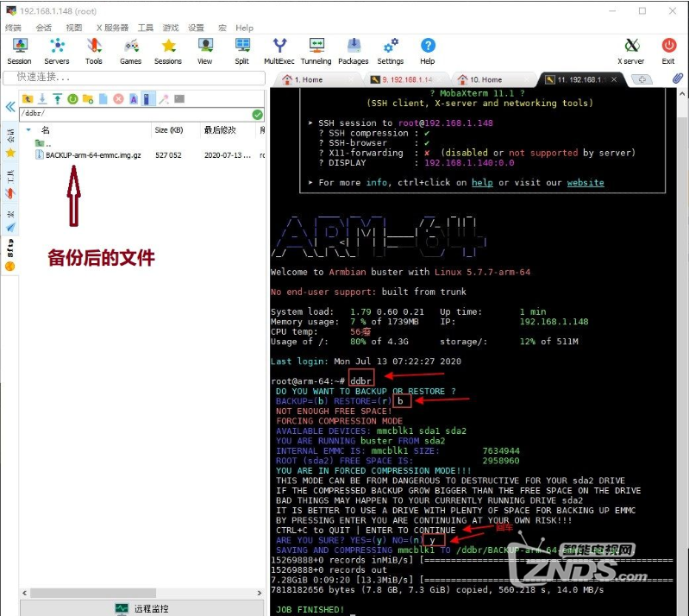This screenshot has width=689, height=616.
Task: Confirm path with green check icon
Action: (x=258, y=115)
